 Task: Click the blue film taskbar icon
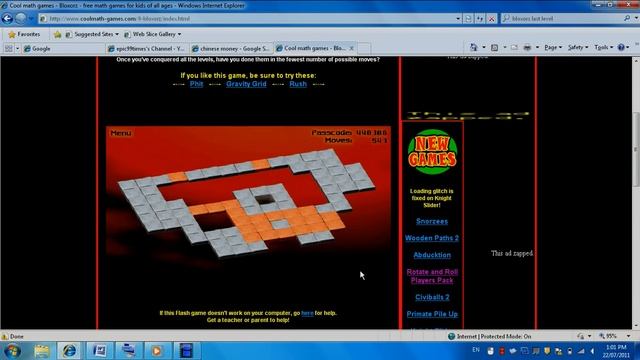tap(186, 351)
